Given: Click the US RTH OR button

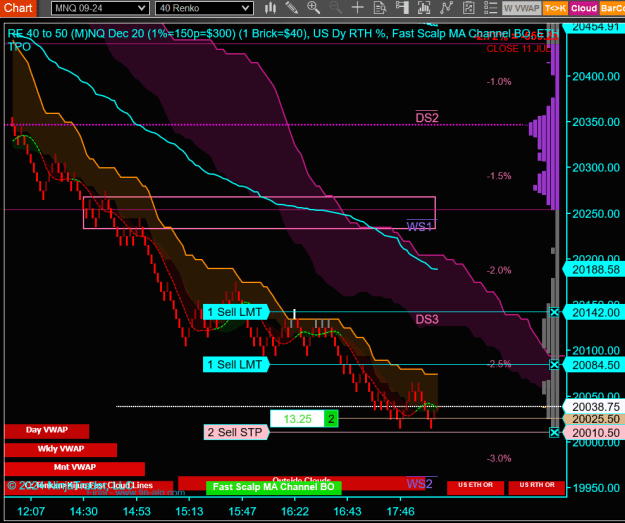Looking at the screenshot, I should (537, 487).
